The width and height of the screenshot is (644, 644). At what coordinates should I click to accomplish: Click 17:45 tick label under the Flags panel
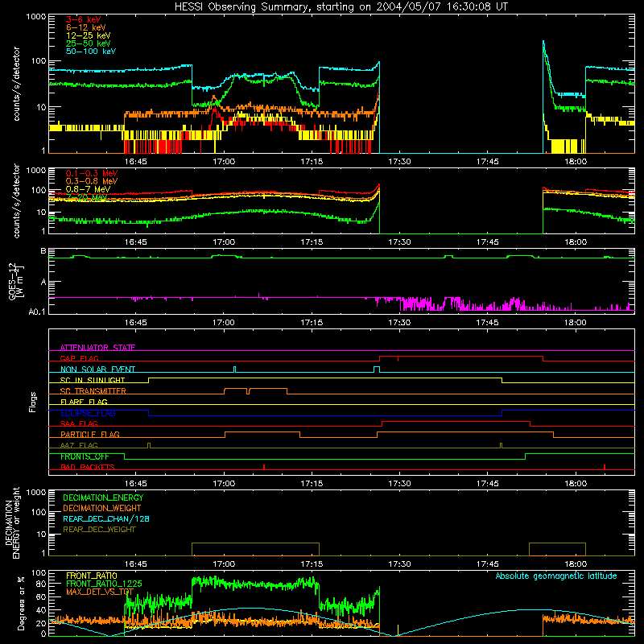pos(487,484)
